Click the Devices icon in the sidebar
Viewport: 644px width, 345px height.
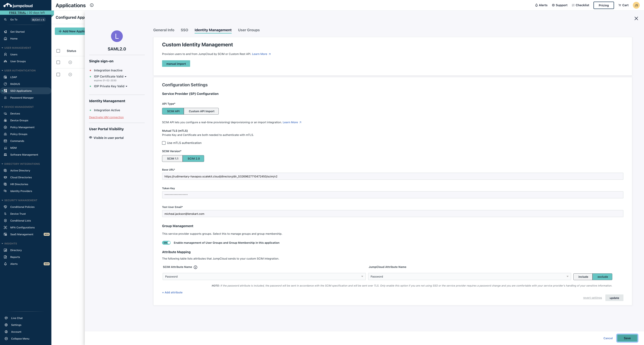[5, 114]
